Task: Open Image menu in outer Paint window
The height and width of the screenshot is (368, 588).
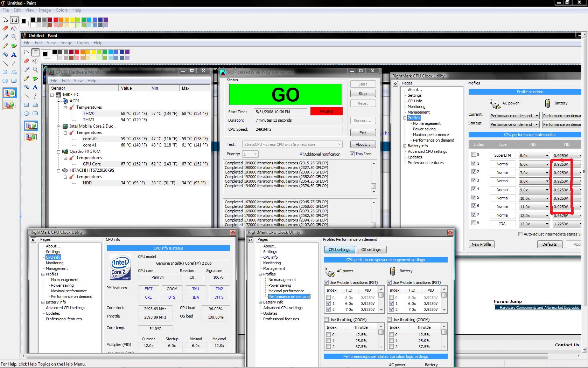Action: tap(45, 10)
